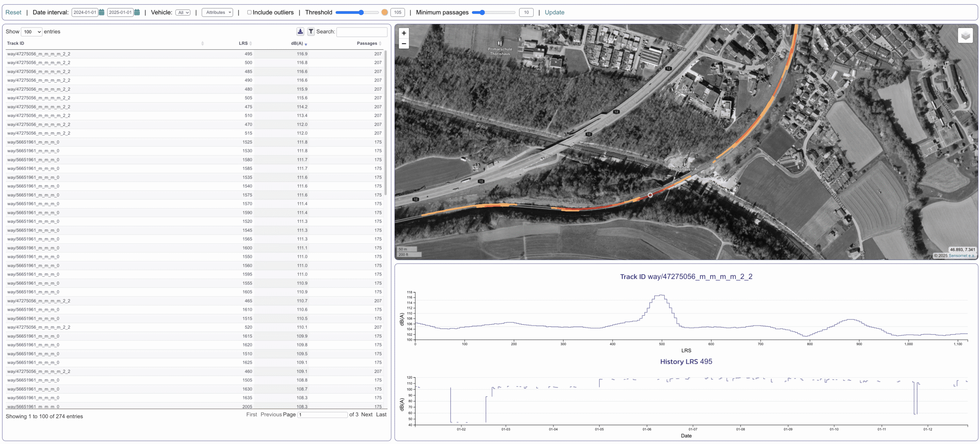Zoom in on the map

[404, 33]
